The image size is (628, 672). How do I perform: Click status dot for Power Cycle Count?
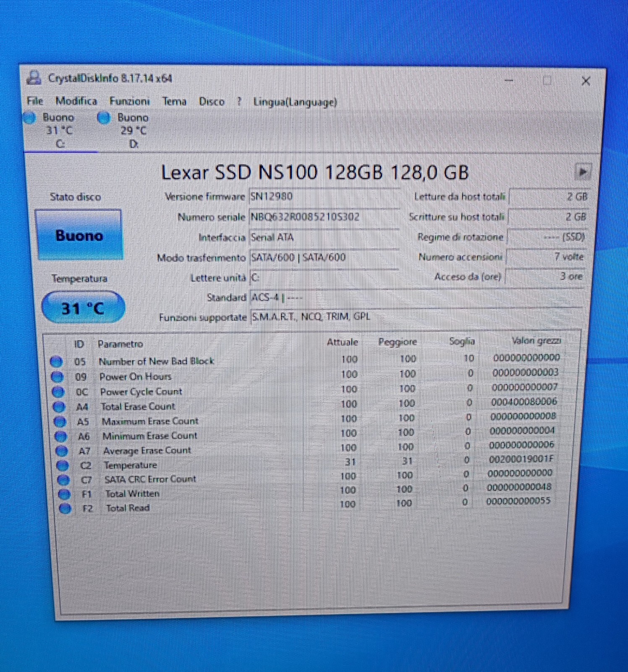click(x=58, y=392)
